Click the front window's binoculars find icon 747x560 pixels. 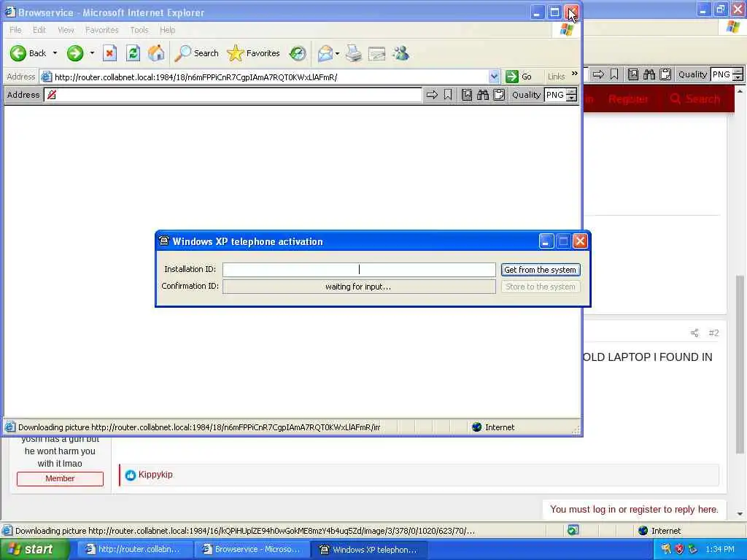[x=483, y=95]
